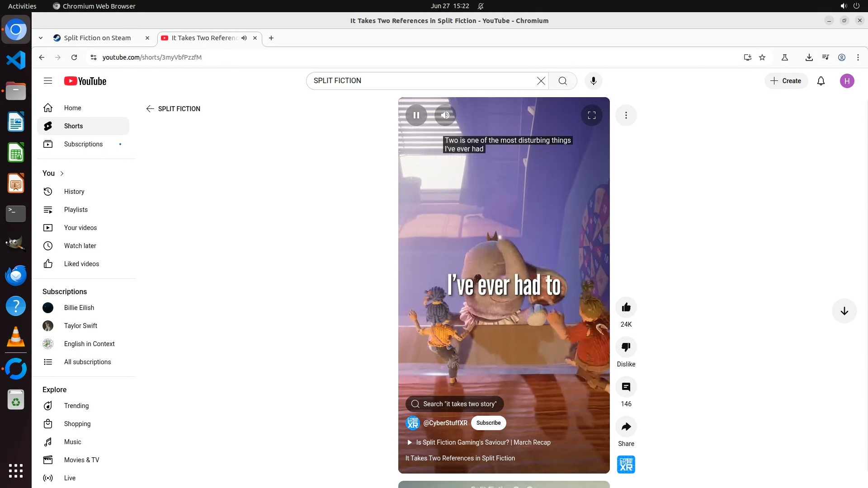
Task: Open the Short's three-dot more menu
Action: (626, 115)
